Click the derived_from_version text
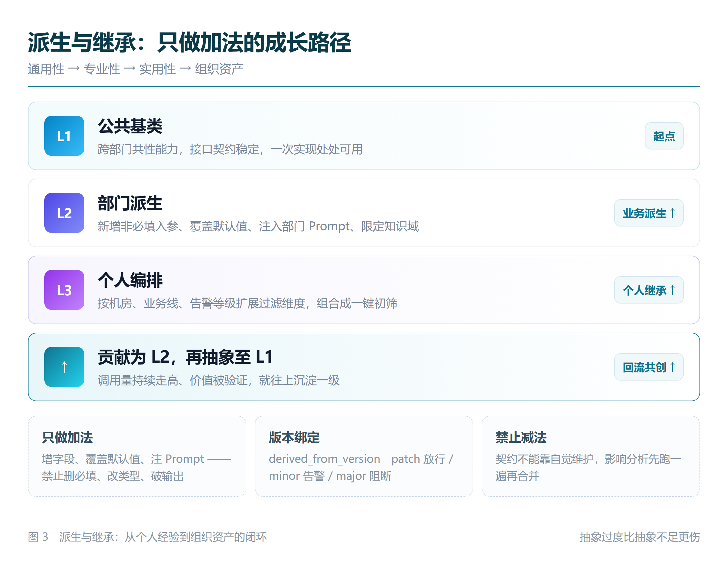 pyautogui.click(x=324, y=459)
